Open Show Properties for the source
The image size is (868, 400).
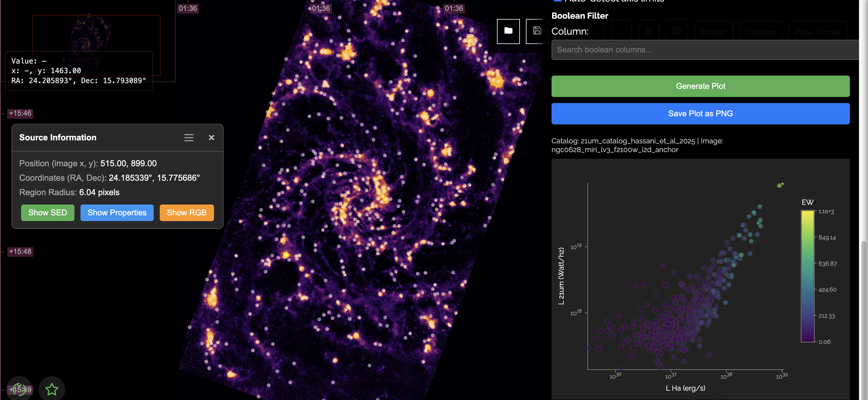point(117,212)
